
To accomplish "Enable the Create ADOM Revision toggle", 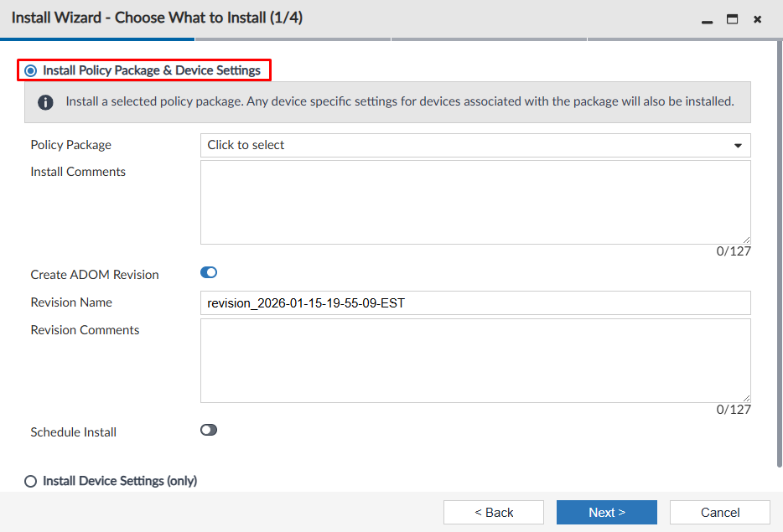I will [x=208, y=271].
